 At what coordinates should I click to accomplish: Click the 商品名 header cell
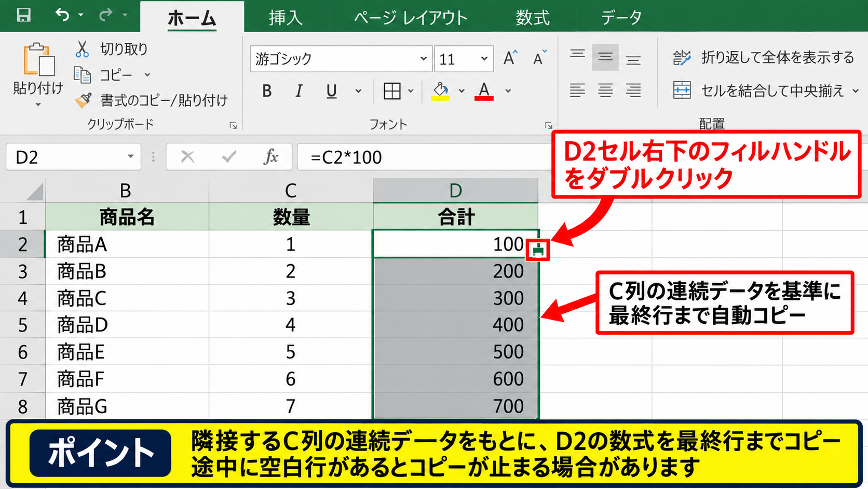(x=127, y=217)
